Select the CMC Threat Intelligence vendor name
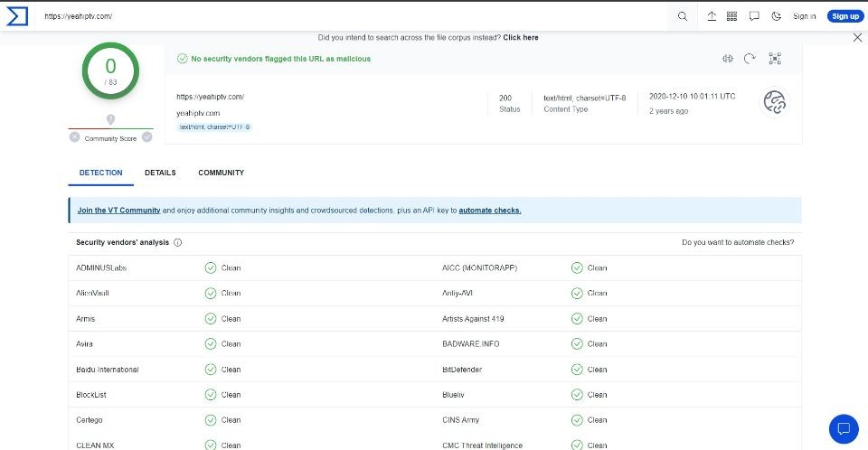The width and height of the screenshot is (868, 450). click(482, 445)
